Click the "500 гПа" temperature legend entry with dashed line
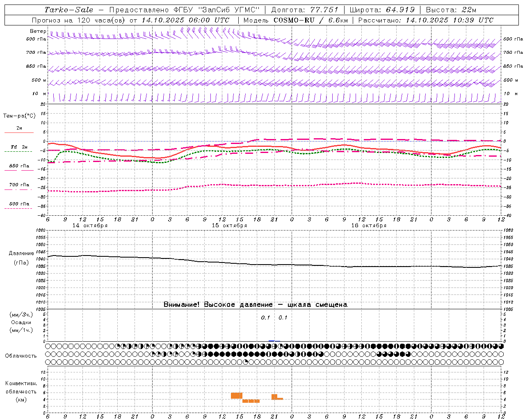This screenshot has height=420, width=525. pyautogui.click(x=19, y=204)
